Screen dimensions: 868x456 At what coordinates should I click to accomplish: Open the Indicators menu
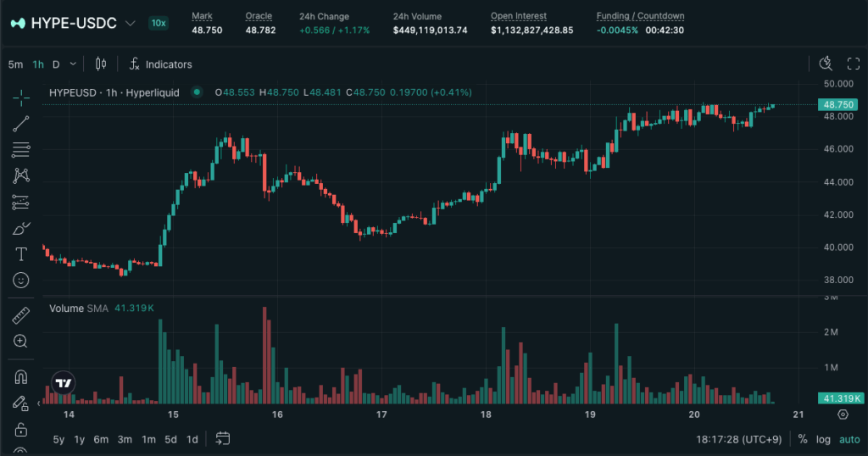[x=160, y=64]
